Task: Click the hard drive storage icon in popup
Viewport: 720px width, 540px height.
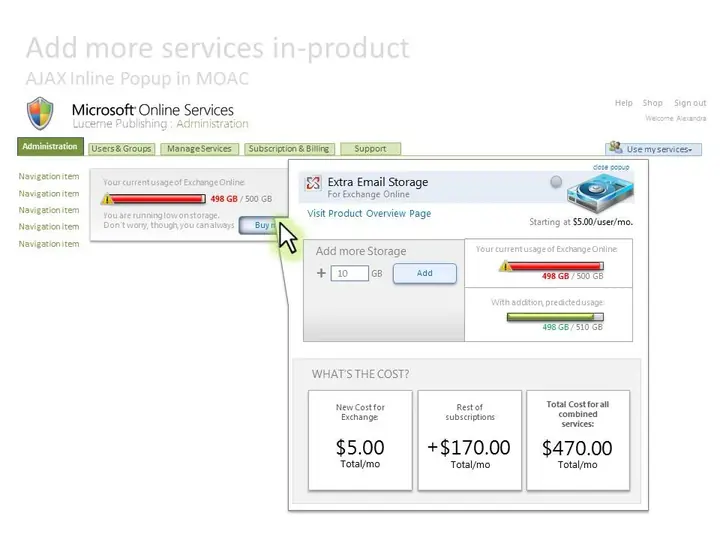Action: coord(600,193)
